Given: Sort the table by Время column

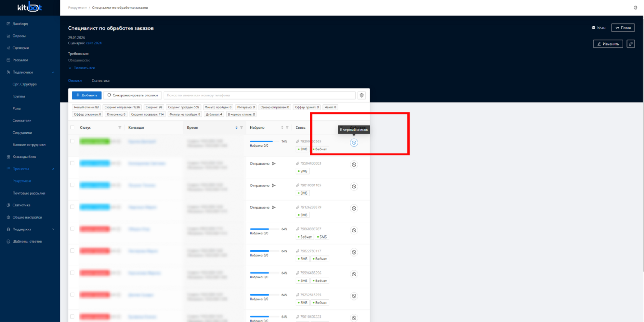Looking at the screenshot, I should pos(237,127).
